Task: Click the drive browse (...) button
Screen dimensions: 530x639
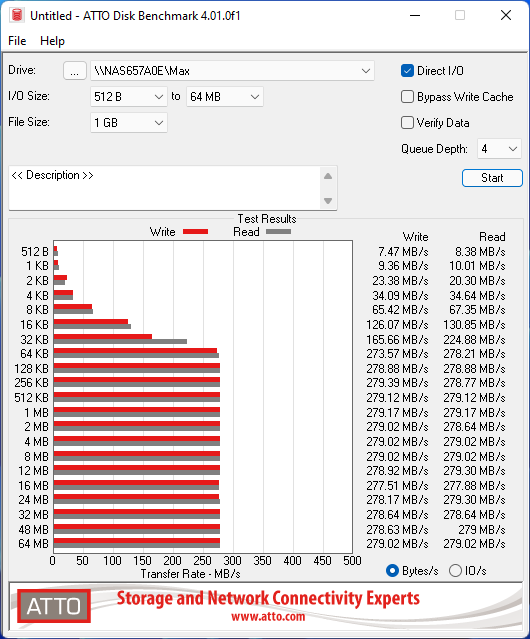Action: coord(75,71)
